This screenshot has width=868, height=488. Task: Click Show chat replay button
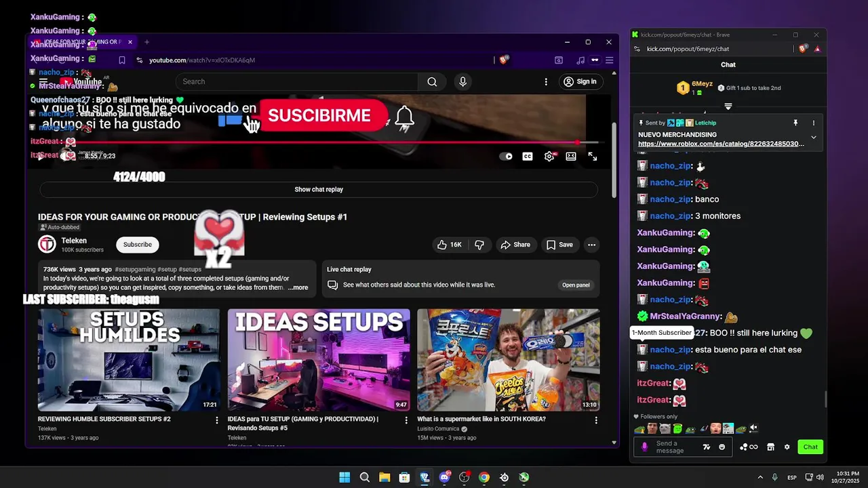[x=319, y=190]
